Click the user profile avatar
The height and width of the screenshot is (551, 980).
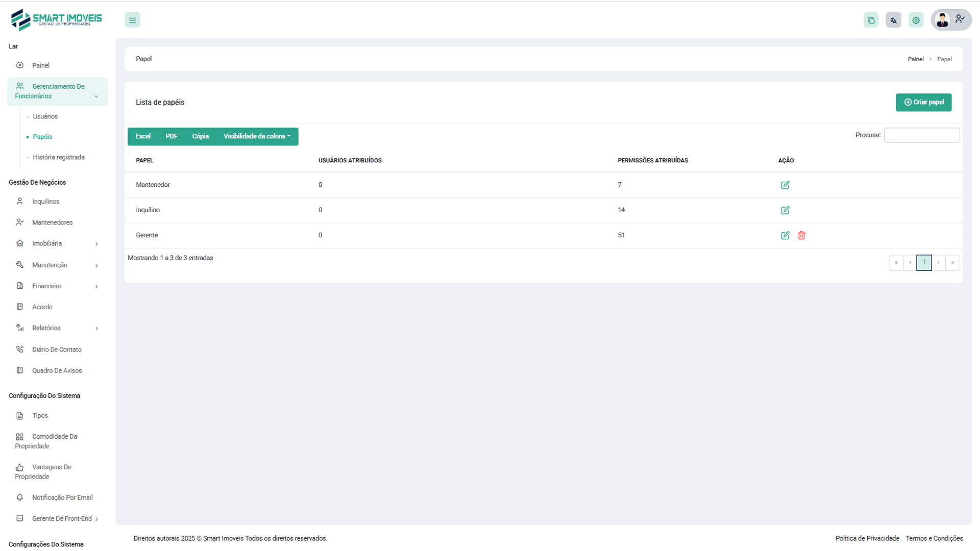[942, 20]
